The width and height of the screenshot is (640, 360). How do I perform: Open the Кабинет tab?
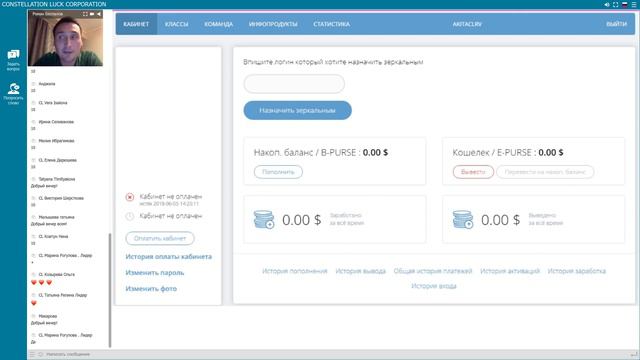136,24
